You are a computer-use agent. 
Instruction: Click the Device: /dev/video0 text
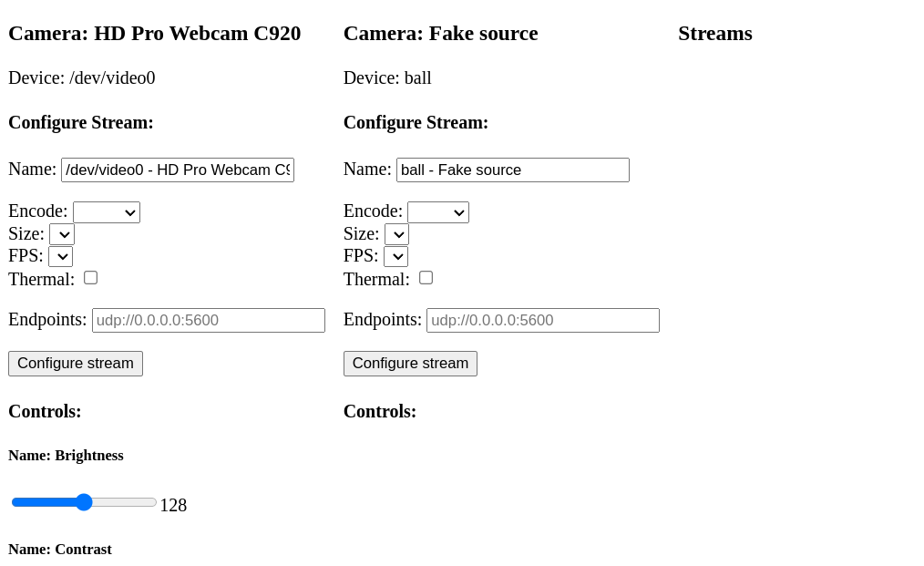pos(81,77)
